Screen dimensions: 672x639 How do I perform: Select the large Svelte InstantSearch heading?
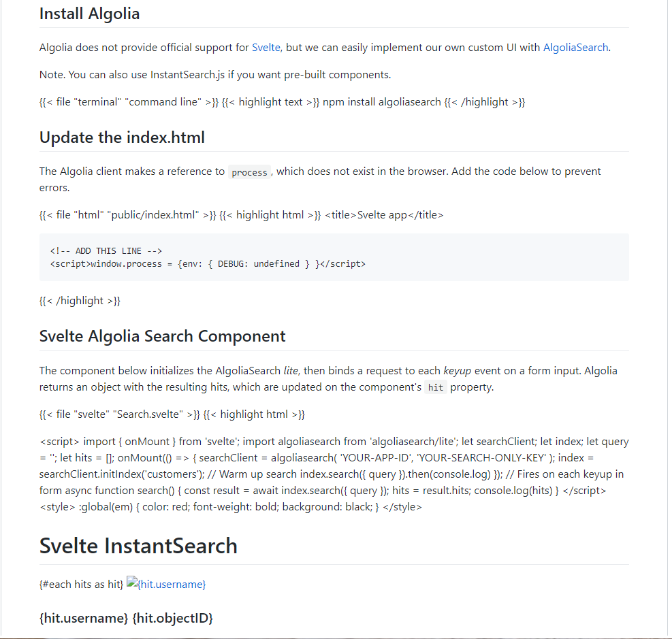pyautogui.click(x=138, y=546)
